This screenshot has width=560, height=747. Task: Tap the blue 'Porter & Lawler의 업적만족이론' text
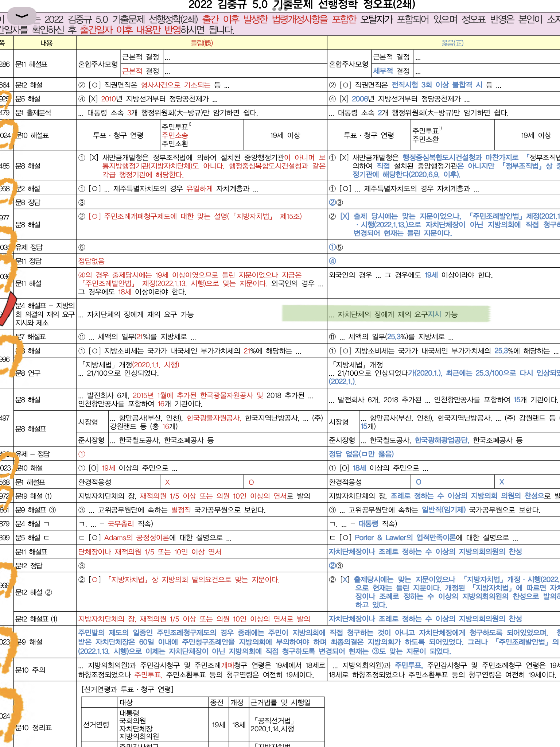point(405,538)
